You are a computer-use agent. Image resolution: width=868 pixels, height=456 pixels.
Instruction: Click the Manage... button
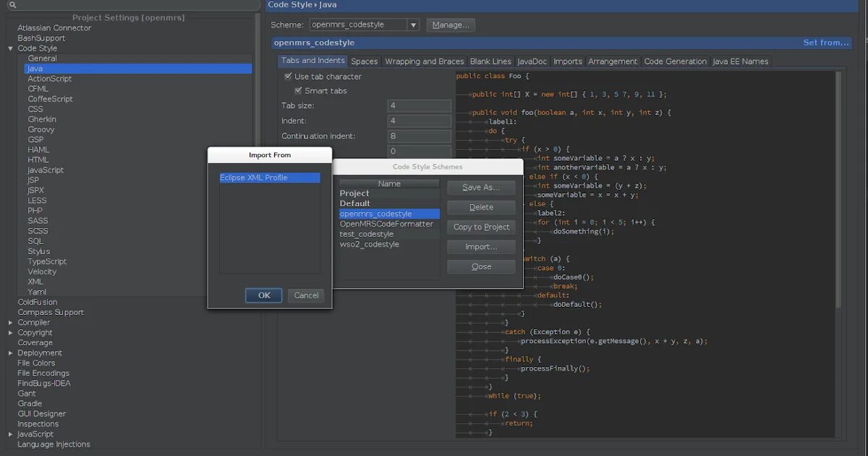coord(451,25)
